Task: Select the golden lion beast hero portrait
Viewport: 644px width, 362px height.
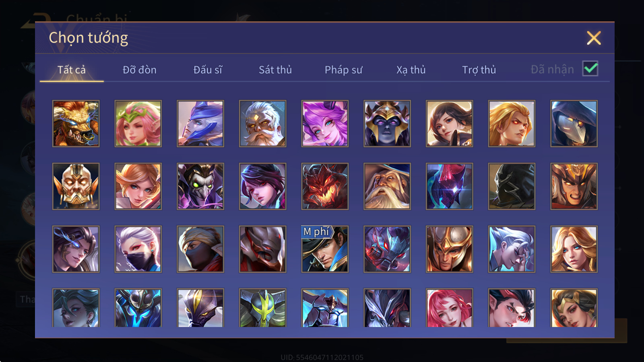Action: [x=76, y=123]
